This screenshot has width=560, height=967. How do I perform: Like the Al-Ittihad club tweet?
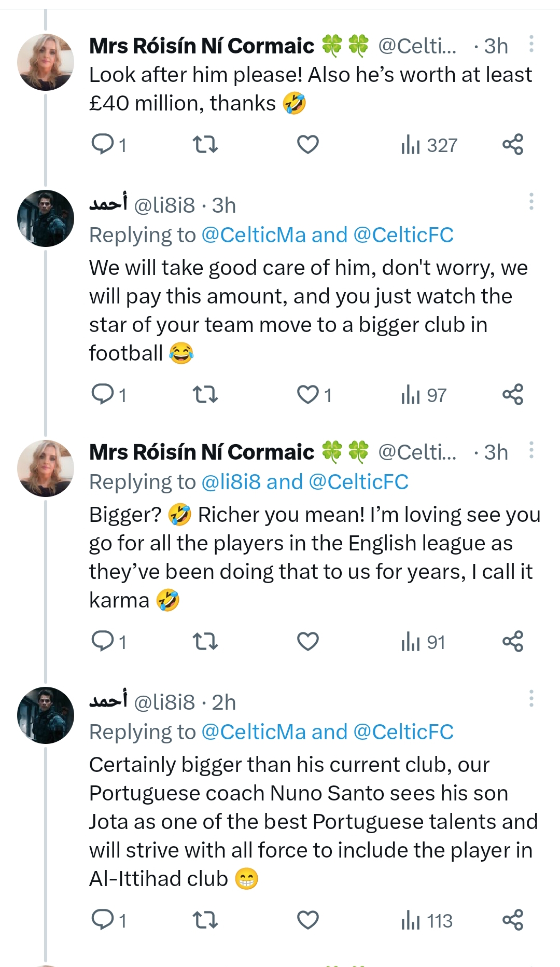click(307, 920)
